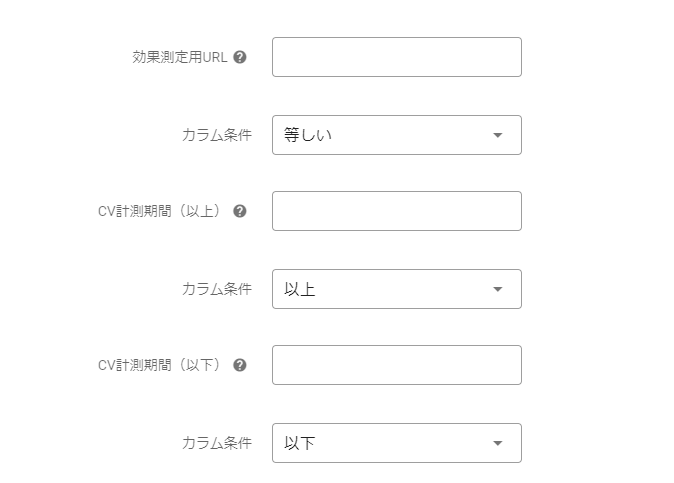Click the selected value 以上 in the combo box

tap(300, 290)
